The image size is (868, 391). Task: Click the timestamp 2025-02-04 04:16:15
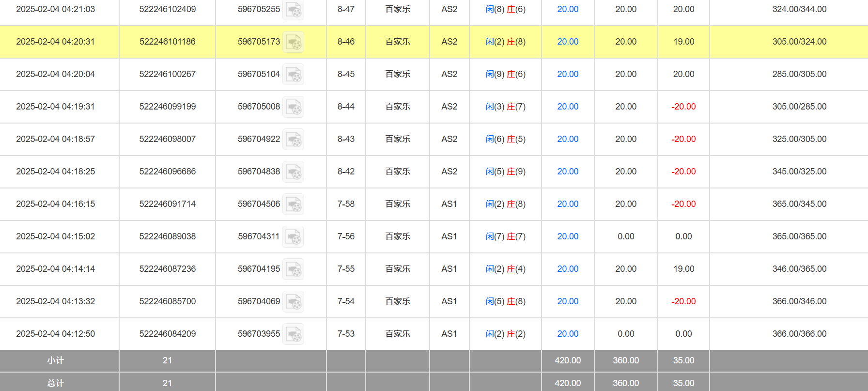(x=56, y=204)
